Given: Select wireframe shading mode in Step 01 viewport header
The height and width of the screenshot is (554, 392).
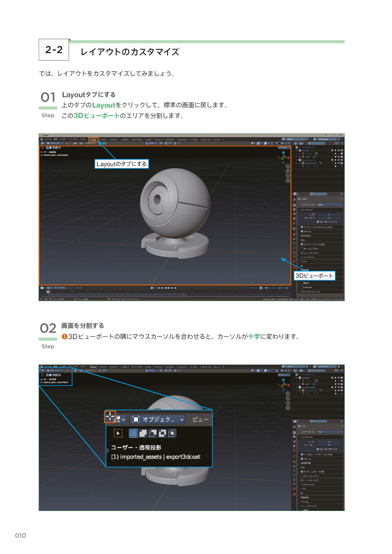Looking at the screenshot, I should tap(276, 143).
